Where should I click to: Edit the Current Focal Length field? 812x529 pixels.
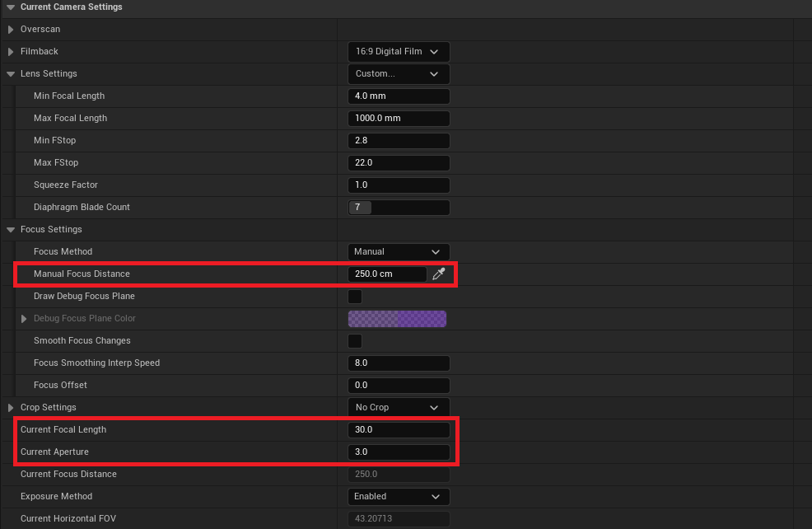point(399,429)
